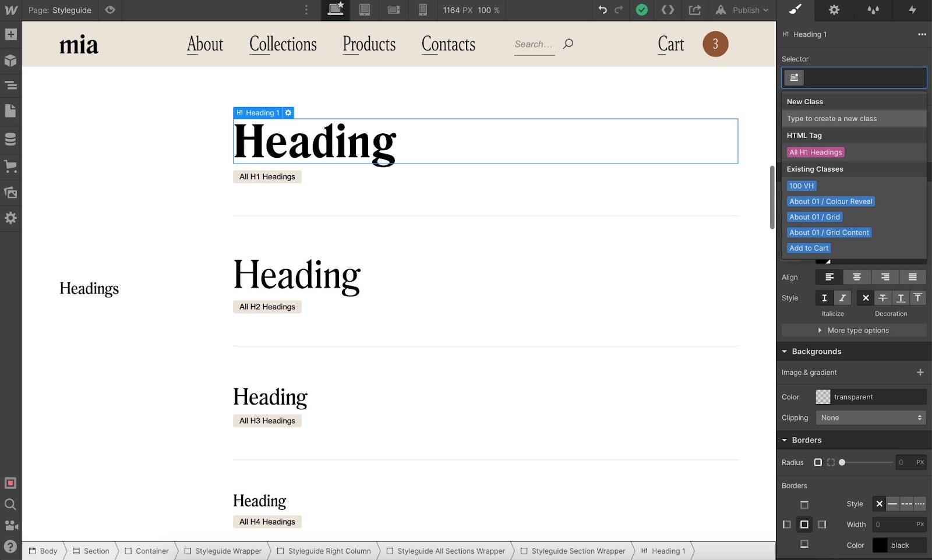This screenshot has width=932, height=560.
Task: Collapse the Backgrounds section
Action: click(785, 352)
